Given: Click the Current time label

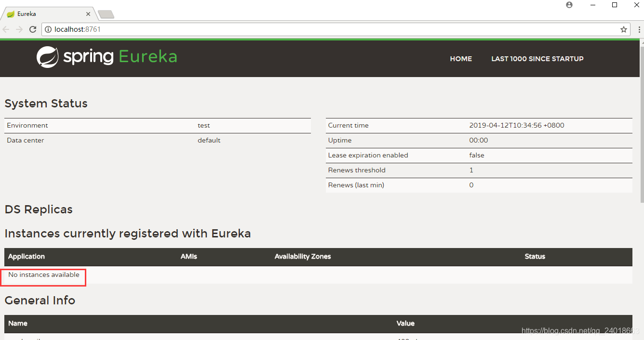Looking at the screenshot, I should (x=349, y=125).
